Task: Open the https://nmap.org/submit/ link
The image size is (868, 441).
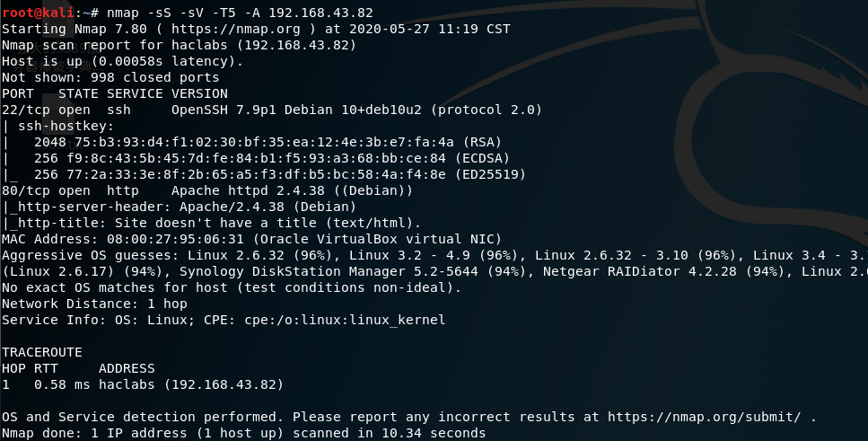Action: click(704, 417)
